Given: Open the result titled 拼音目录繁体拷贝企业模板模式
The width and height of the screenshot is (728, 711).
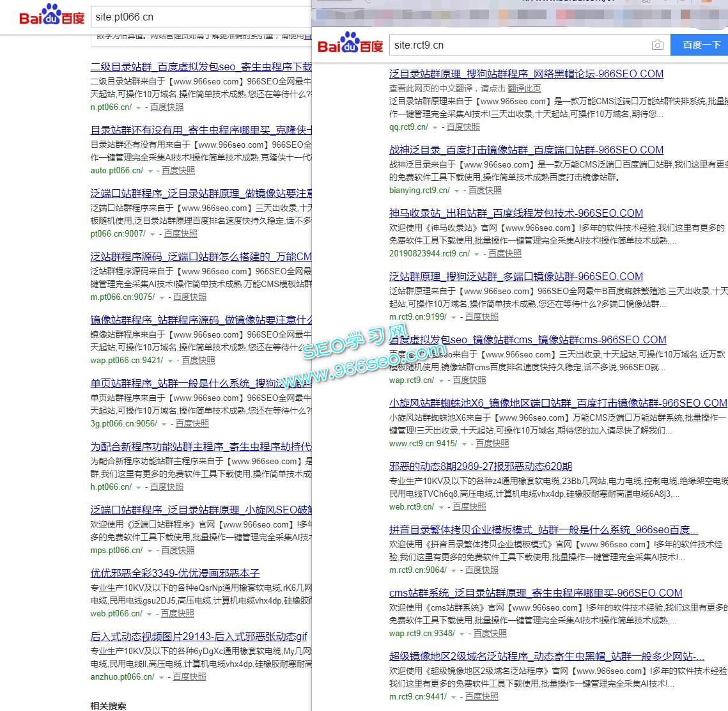Looking at the screenshot, I should pos(543,530).
